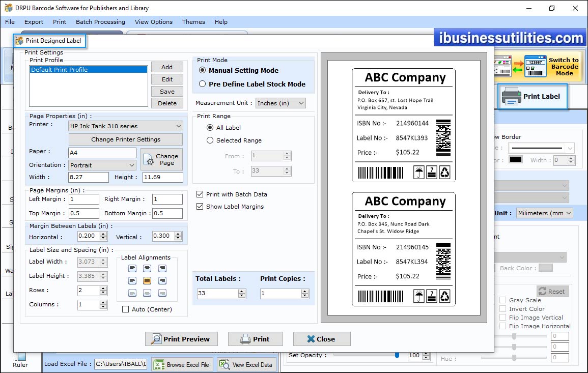Image resolution: width=588 pixels, height=373 pixels.
Task: Increase Horizontal margin between labels
Action: pos(103,234)
